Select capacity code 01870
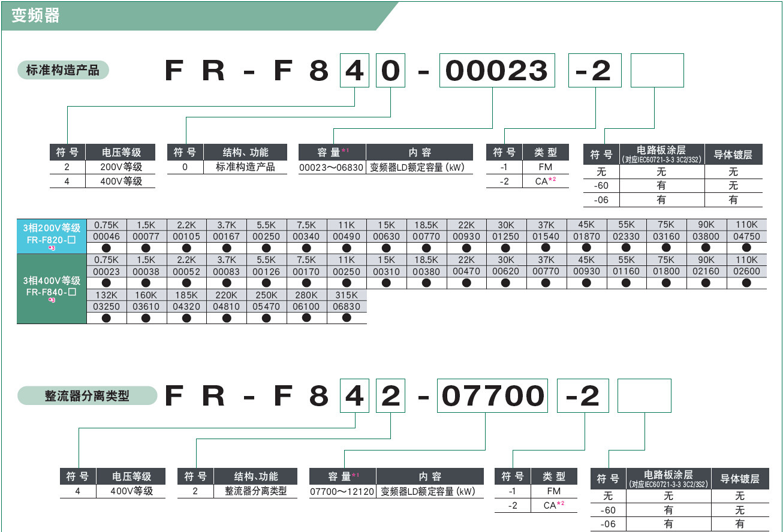Screen dimensions: 783x532 pos(586,236)
